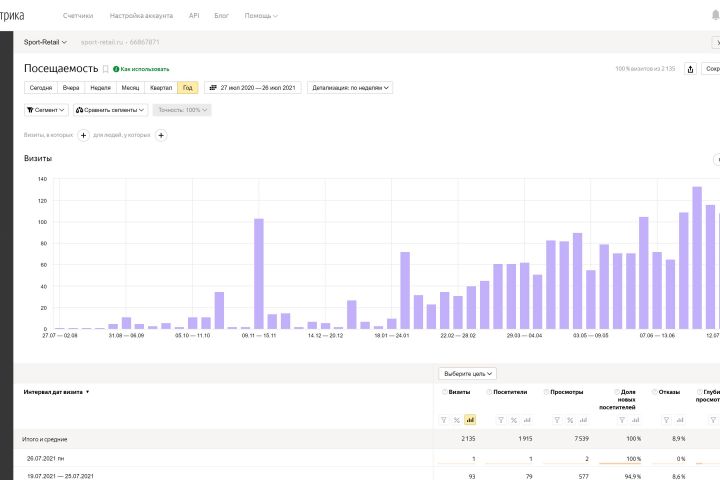Open the date range picker 27 июл 2020 — 26 июл 2021
This screenshot has height=480, width=720.
[x=253, y=88]
